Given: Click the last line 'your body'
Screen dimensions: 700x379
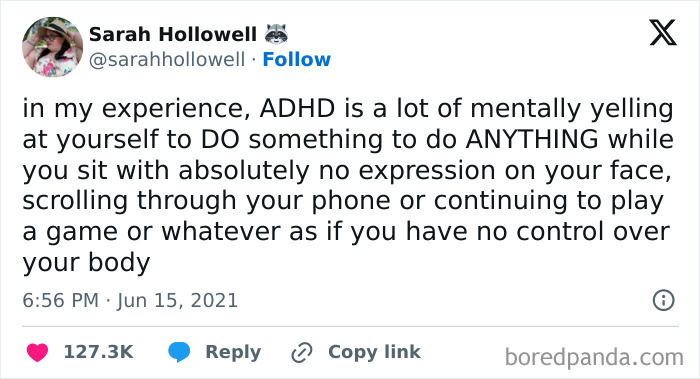Looking at the screenshot, I should point(86,263).
